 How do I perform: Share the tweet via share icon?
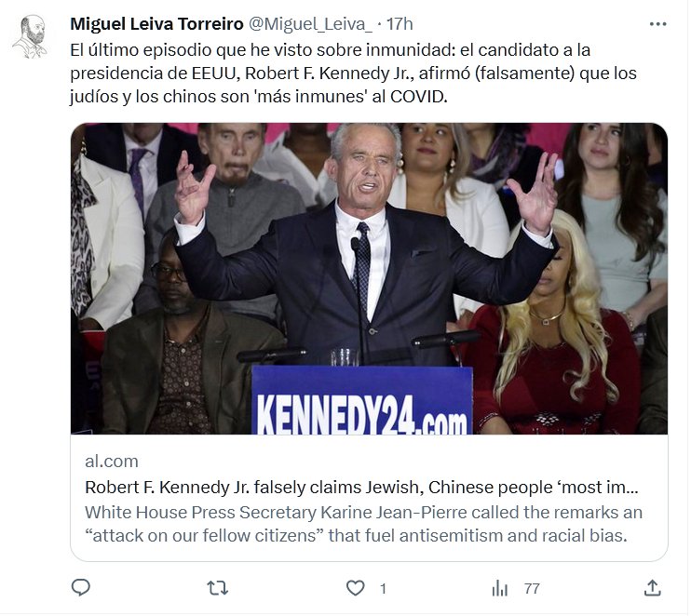[653, 587]
